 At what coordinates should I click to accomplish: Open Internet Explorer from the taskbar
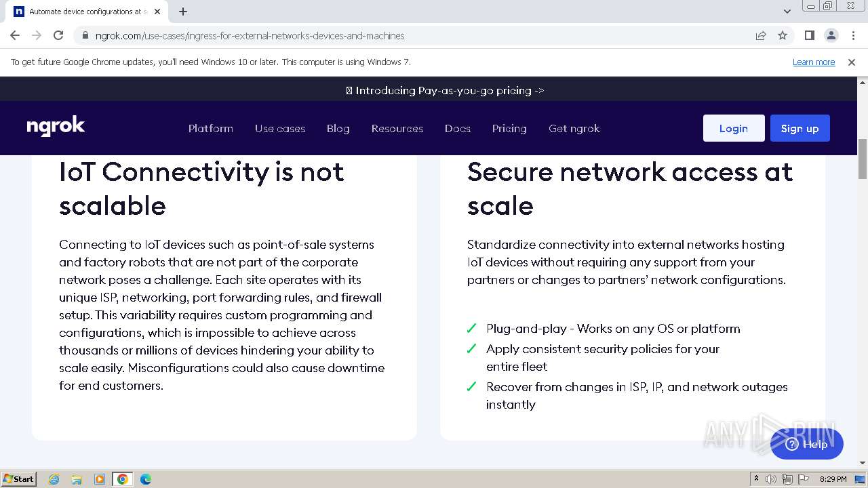click(54, 479)
